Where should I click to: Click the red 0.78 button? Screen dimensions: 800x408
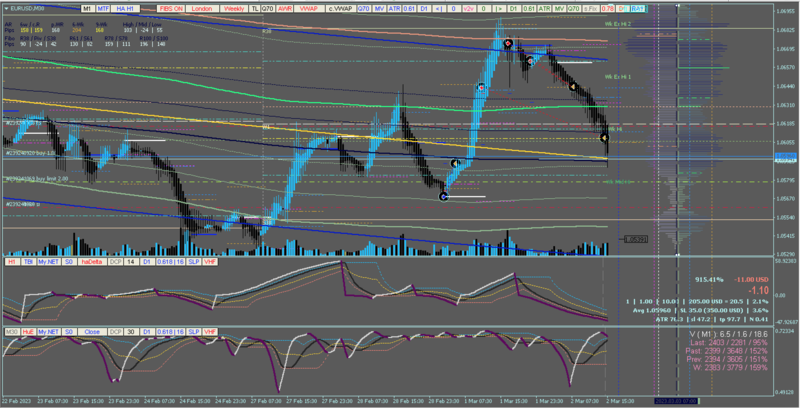pyautogui.click(x=607, y=9)
